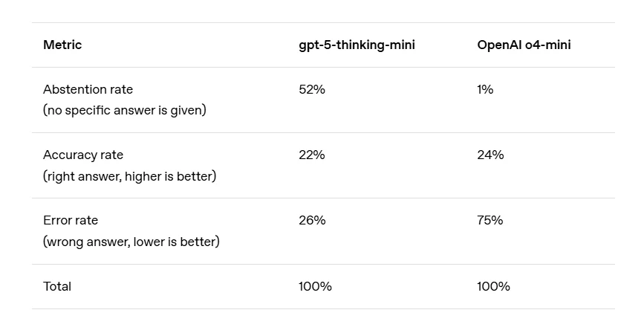The image size is (644, 336).
Task: Select the 26% error rate value
Action: tap(312, 220)
